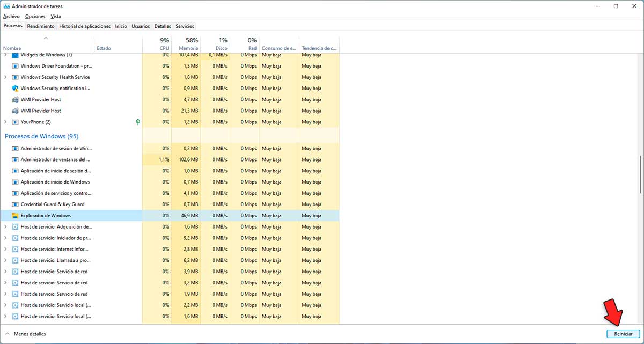The width and height of the screenshot is (644, 344).
Task: Sort processes by Disco column
Action: tap(215, 45)
